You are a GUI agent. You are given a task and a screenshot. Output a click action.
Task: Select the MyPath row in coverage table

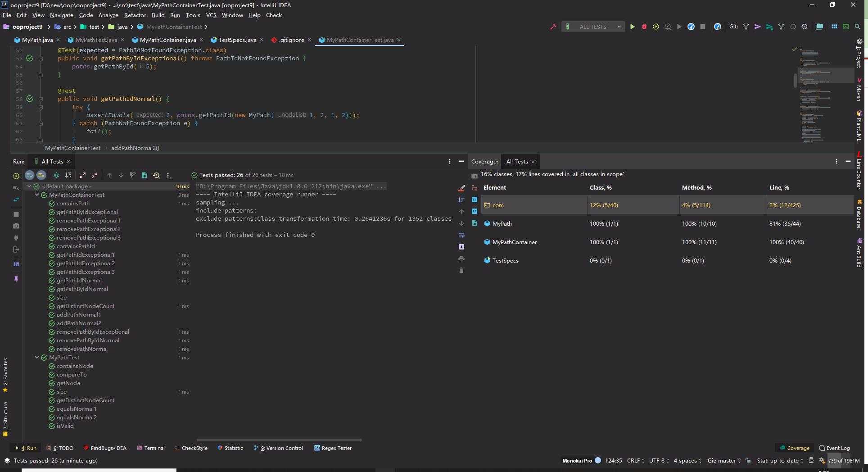coord(502,224)
